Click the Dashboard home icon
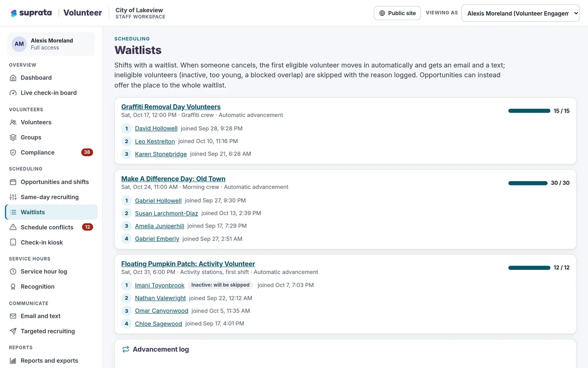Image resolution: width=588 pixels, height=368 pixels. click(x=13, y=78)
